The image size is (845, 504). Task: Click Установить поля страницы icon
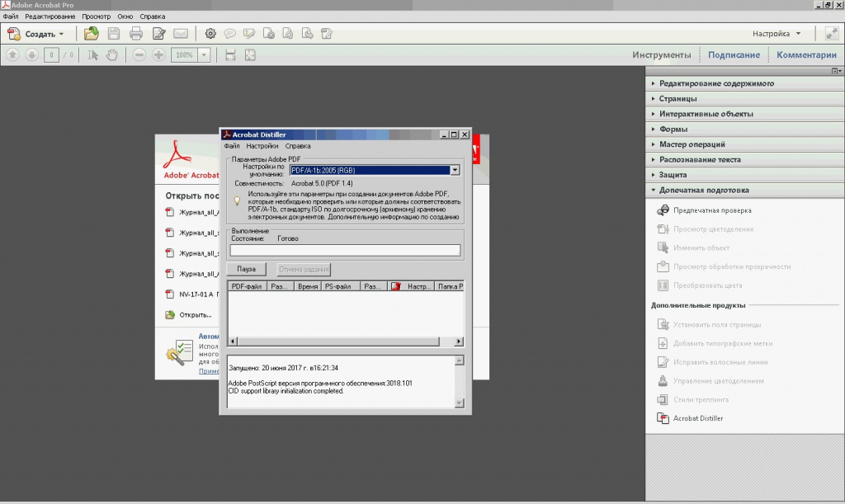tap(663, 325)
